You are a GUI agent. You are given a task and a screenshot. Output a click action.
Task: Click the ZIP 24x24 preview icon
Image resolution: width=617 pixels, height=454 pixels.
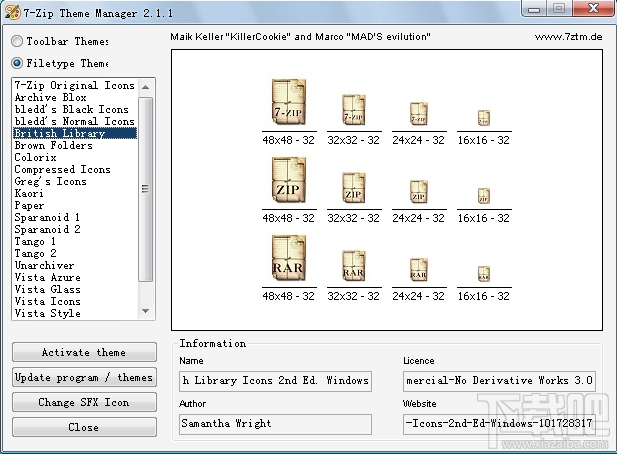point(419,192)
